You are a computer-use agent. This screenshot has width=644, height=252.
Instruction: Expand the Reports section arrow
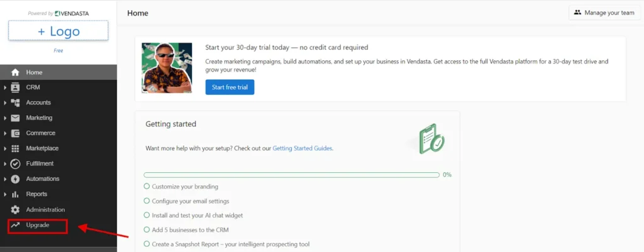[5, 194]
